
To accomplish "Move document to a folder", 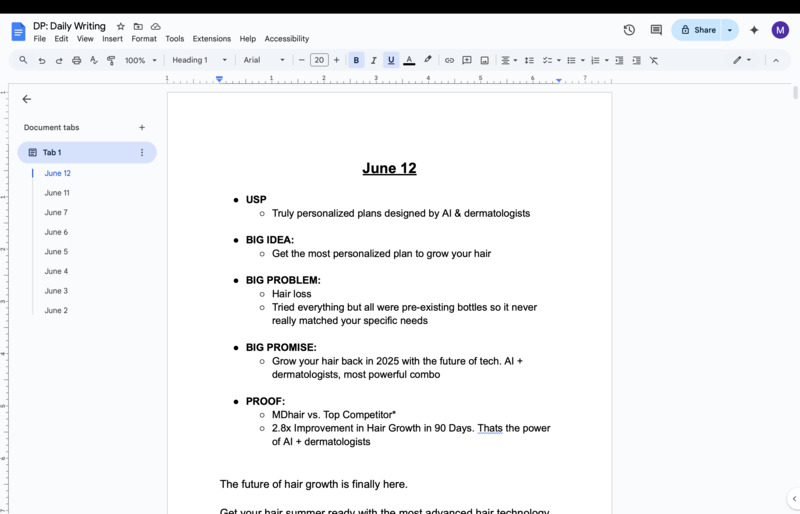I will click(x=138, y=26).
